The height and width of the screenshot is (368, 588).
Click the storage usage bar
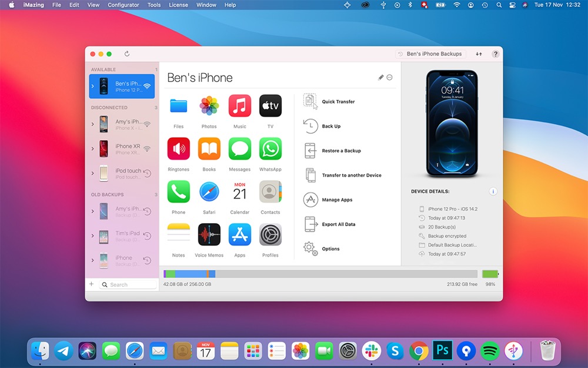click(320, 274)
